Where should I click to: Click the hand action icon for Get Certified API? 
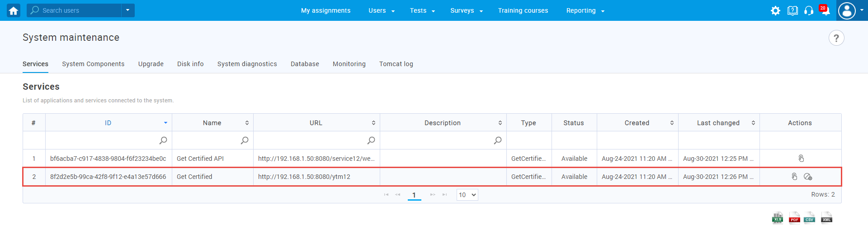[x=801, y=158]
